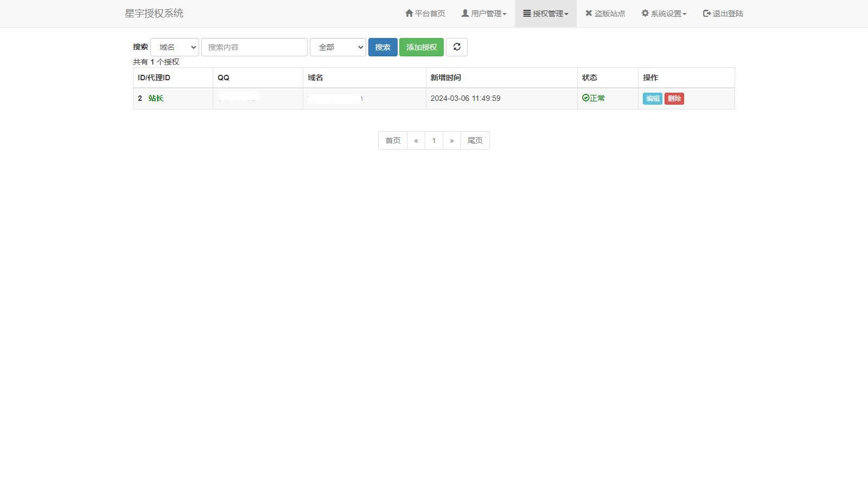Open the 域名 search type dropdown

click(175, 47)
